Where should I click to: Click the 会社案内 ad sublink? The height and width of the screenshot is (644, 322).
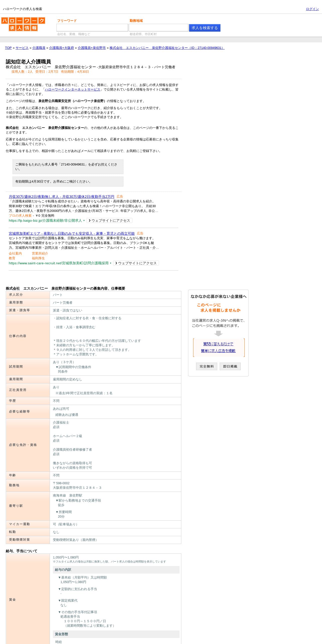coord(15,254)
